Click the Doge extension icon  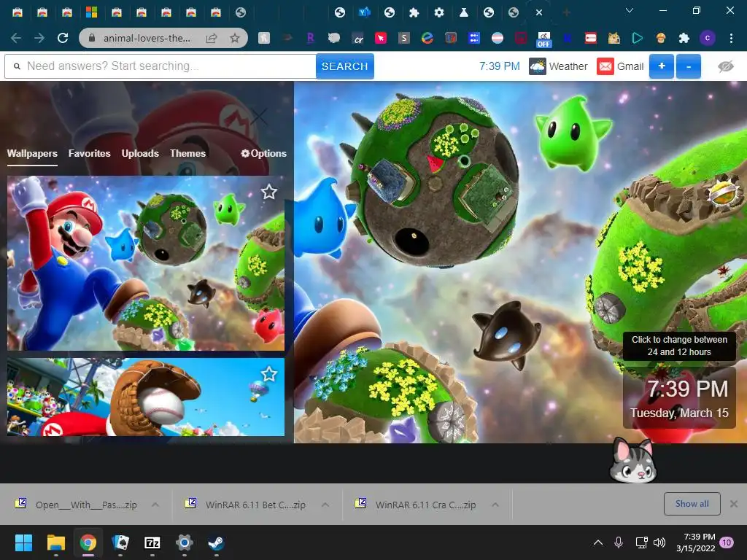[614, 38]
